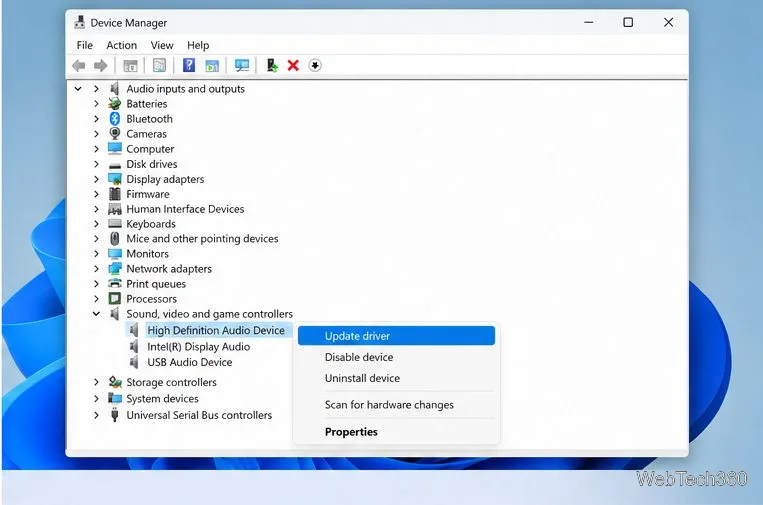Expand the Disk drives chevron
Viewport: 763px width, 505px height.
[96, 164]
